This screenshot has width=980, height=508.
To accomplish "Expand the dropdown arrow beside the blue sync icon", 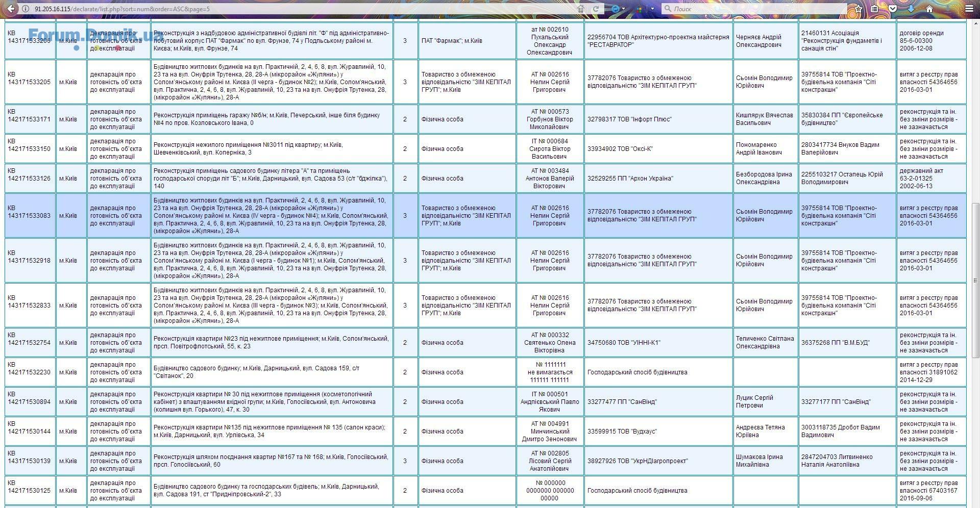I will [x=623, y=9].
